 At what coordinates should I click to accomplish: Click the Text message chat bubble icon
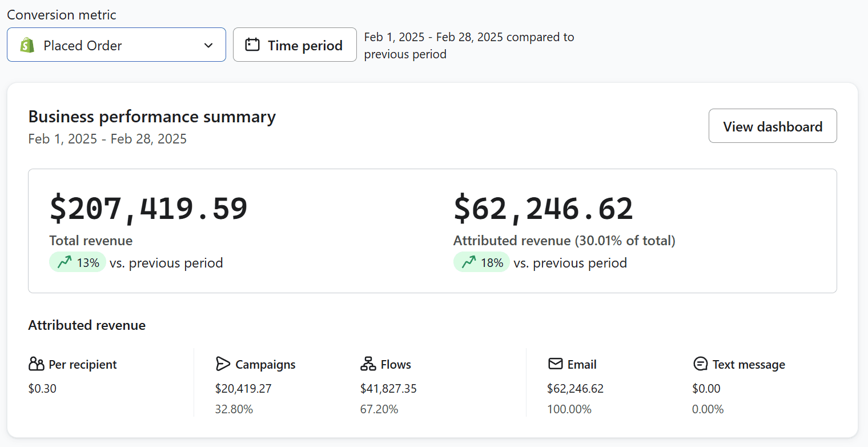(700, 364)
